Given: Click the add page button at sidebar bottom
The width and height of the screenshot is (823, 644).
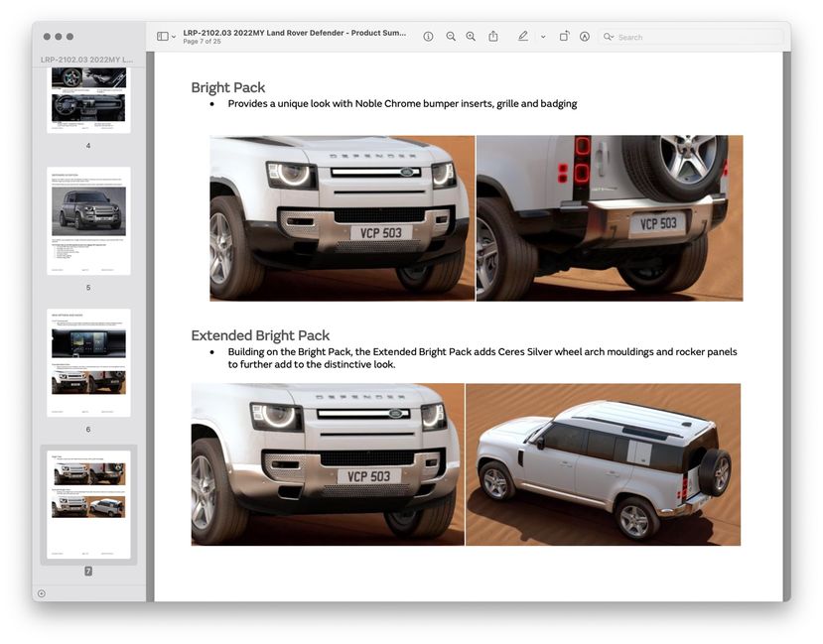Looking at the screenshot, I should tap(42, 593).
